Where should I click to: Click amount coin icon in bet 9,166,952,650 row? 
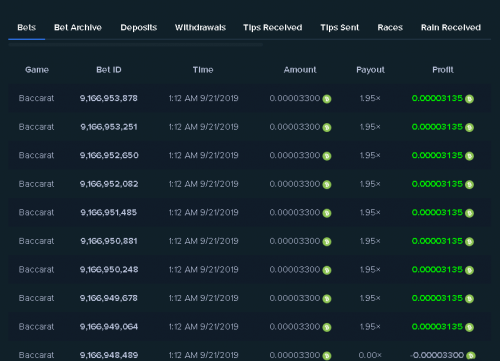327,156
